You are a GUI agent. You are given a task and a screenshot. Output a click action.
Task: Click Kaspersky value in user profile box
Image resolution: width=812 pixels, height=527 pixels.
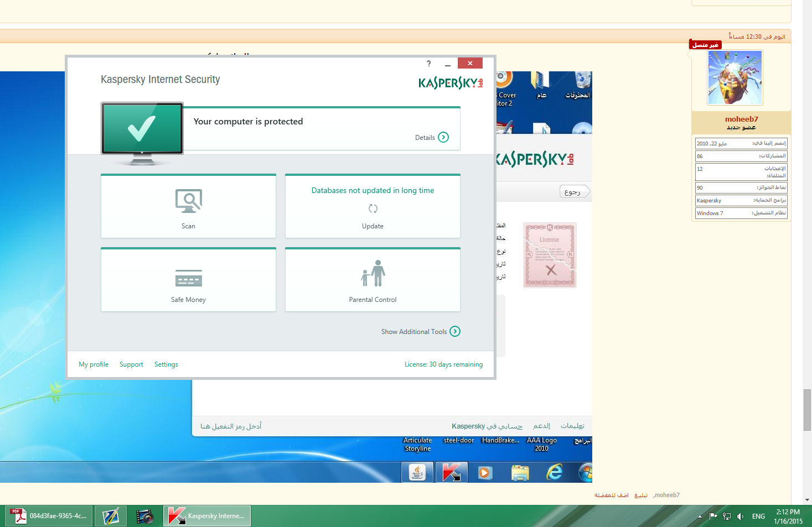709,201
